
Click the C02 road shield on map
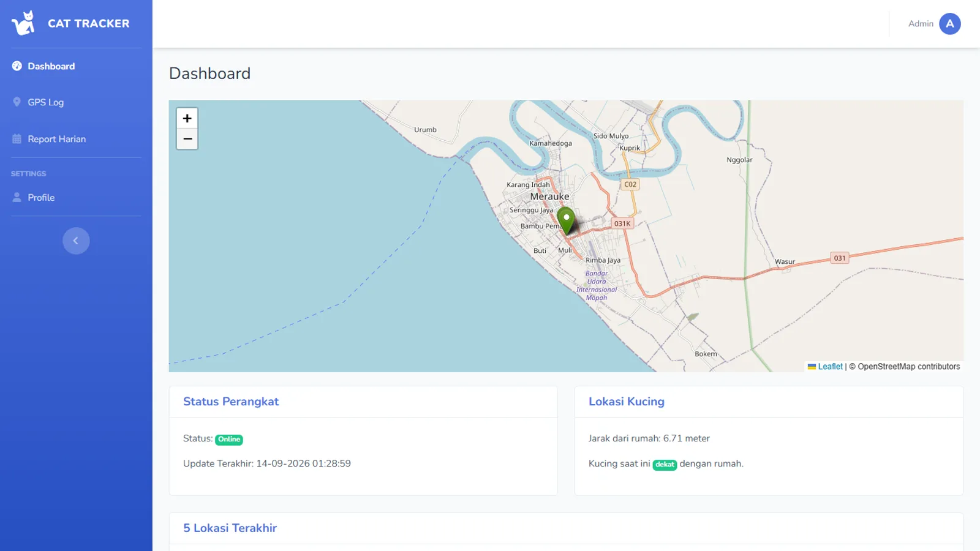click(630, 184)
